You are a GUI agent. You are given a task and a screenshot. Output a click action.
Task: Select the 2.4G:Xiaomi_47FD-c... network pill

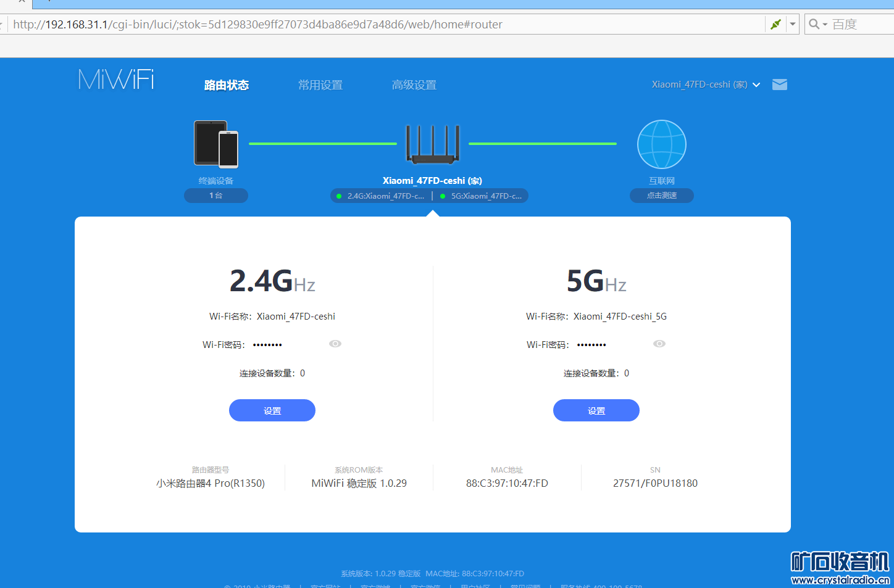380,196
